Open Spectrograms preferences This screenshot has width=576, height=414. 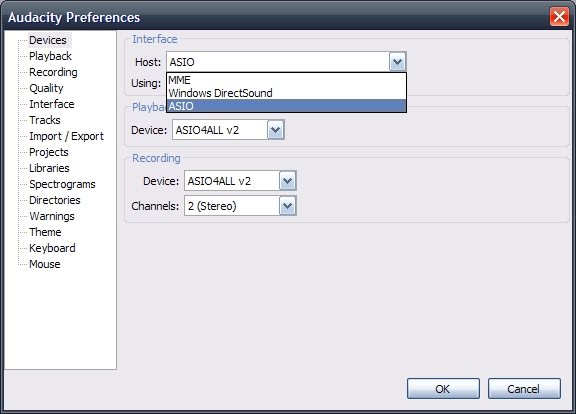point(62,184)
